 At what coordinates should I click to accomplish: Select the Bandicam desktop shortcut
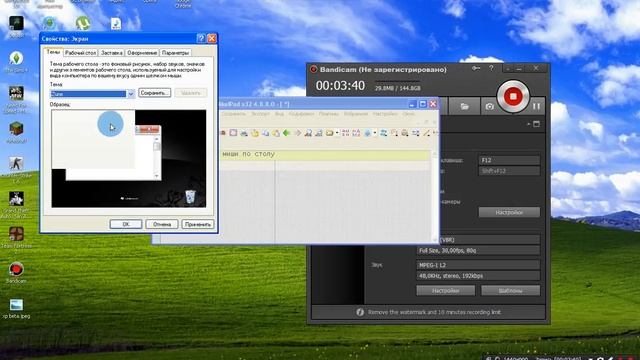[x=16, y=273]
